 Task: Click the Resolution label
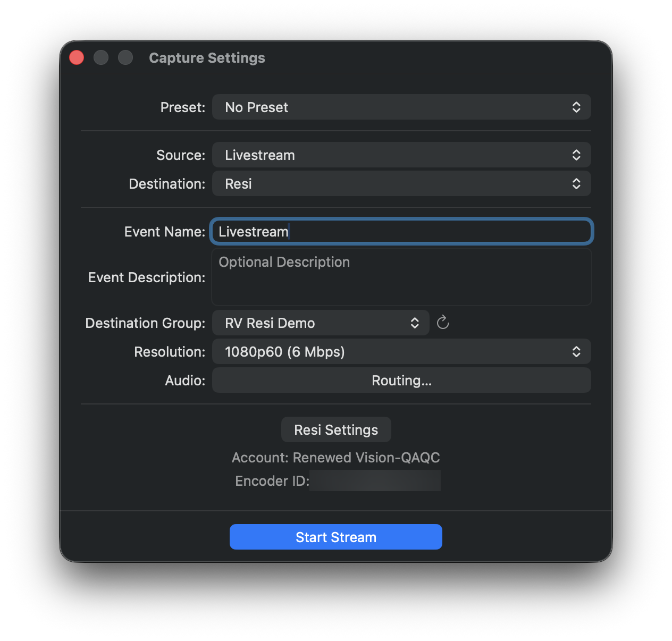pyautogui.click(x=170, y=352)
